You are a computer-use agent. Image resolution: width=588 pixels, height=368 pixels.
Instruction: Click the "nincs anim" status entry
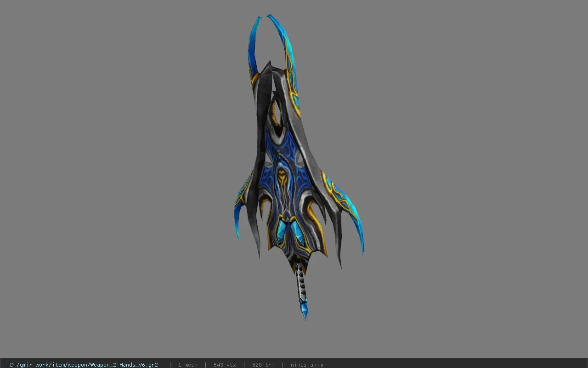point(307,365)
